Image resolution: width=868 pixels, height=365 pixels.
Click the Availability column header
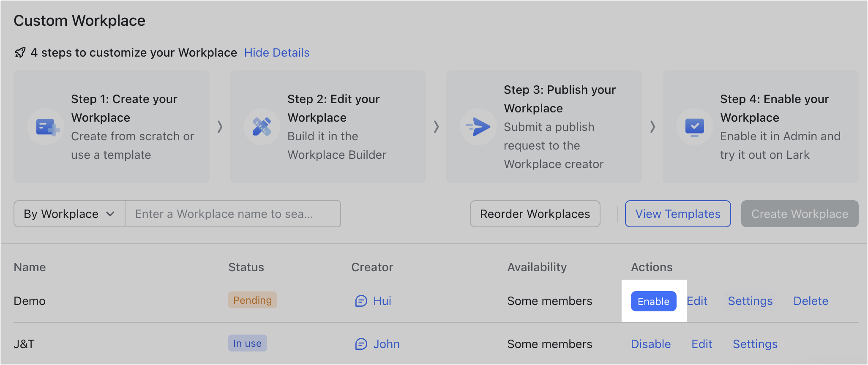point(537,267)
